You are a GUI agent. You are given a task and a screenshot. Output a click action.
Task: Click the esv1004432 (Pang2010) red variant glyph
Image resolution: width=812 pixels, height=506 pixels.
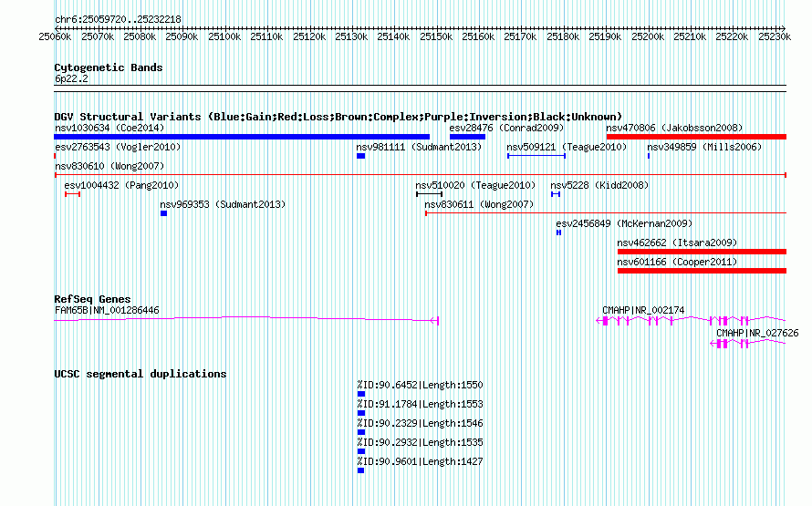[72, 194]
